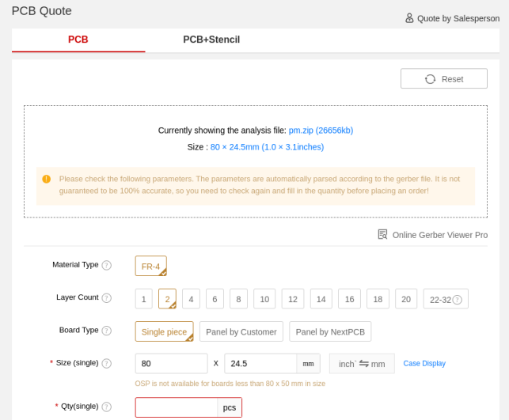Click the size width field showing 80

[x=171, y=364]
